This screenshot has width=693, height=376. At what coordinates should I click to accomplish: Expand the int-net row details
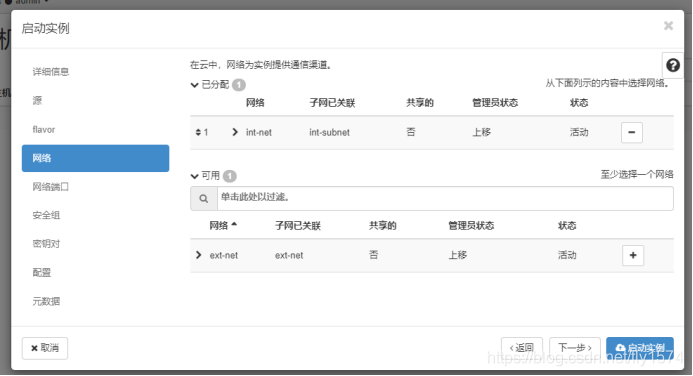pyautogui.click(x=235, y=132)
